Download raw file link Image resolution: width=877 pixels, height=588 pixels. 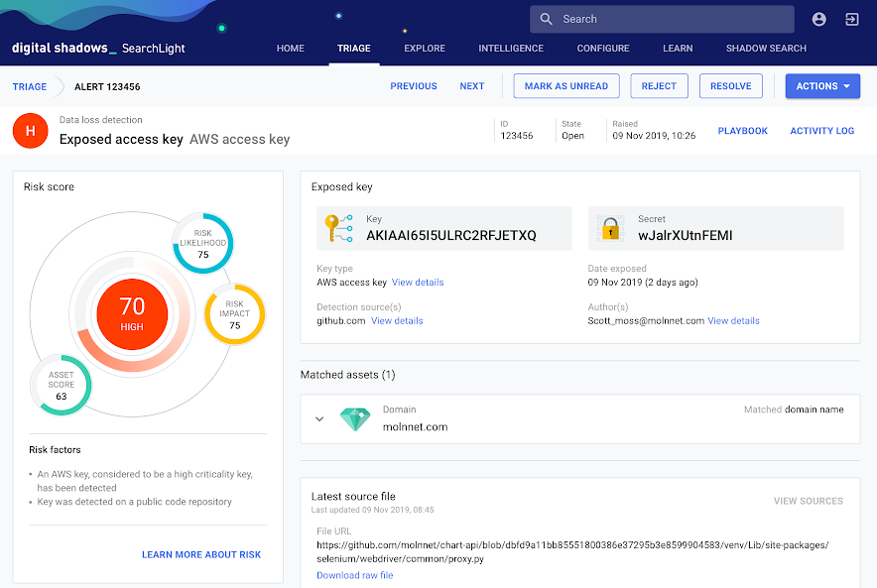354,575
